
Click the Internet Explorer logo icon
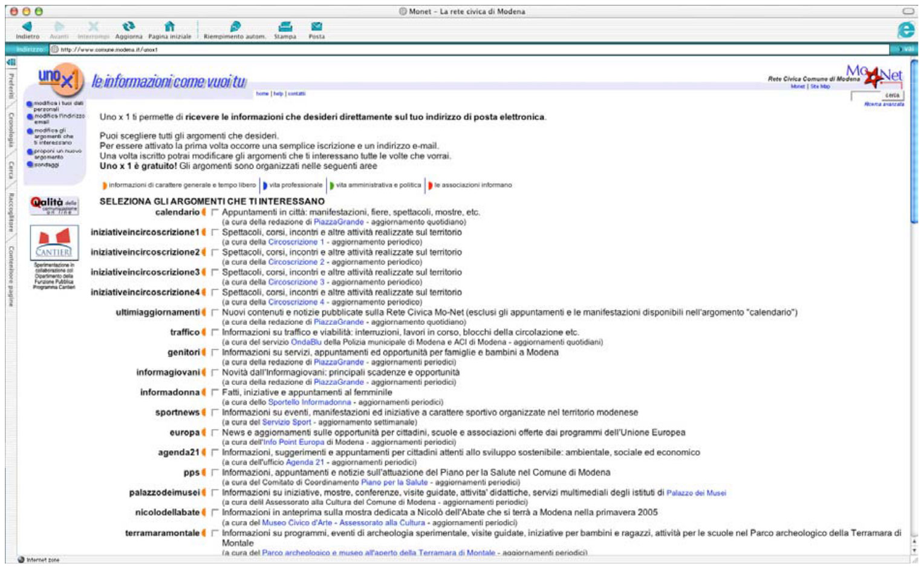tap(905, 30)
